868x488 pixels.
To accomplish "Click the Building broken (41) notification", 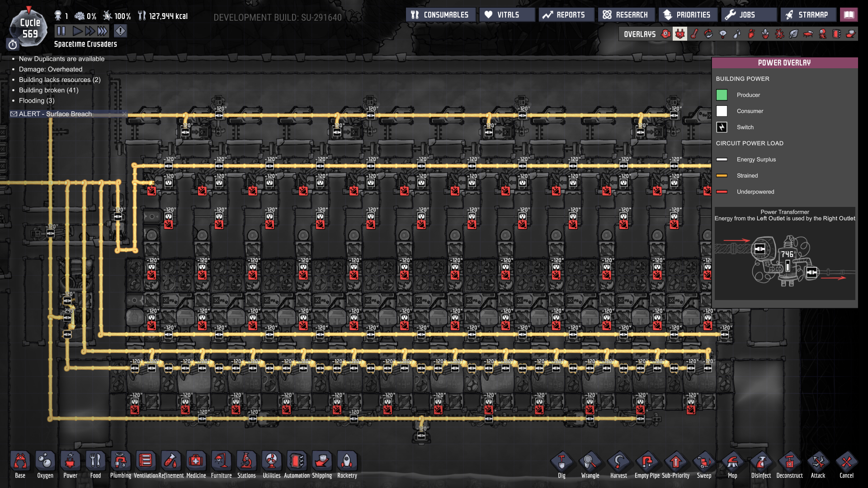I will tap(48, 90).
